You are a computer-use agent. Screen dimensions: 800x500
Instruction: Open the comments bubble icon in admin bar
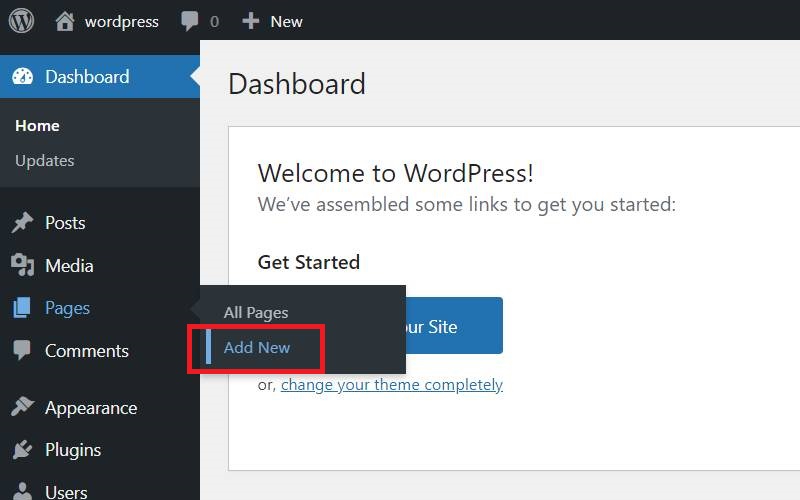(189, 21)
